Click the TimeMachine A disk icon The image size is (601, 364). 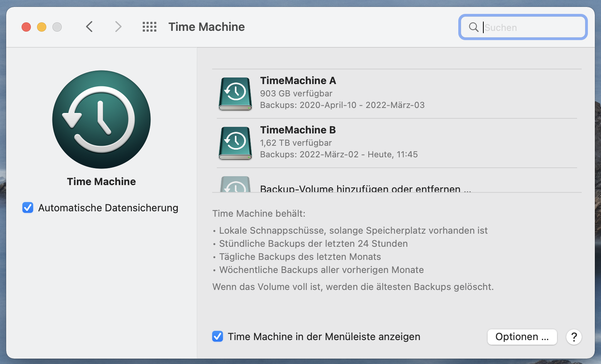[235, 94]
